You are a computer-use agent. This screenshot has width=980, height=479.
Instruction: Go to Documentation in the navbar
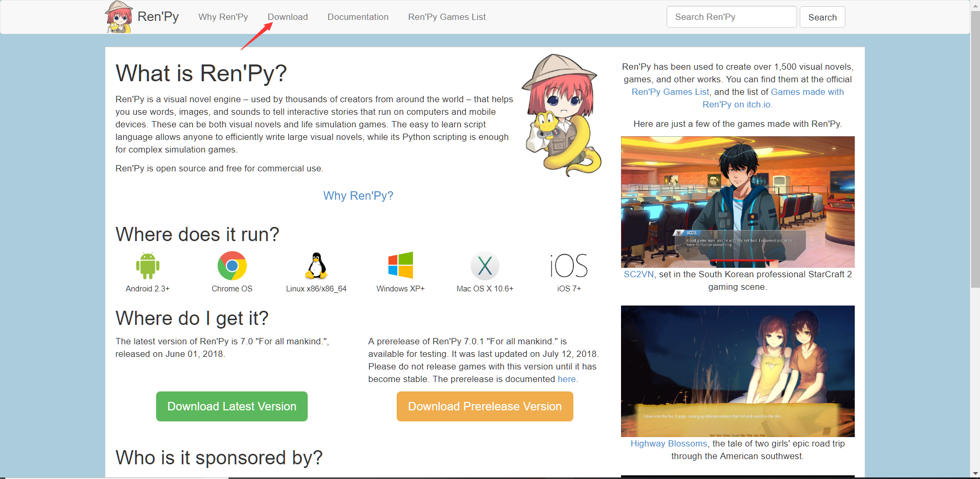pos(358,17)
